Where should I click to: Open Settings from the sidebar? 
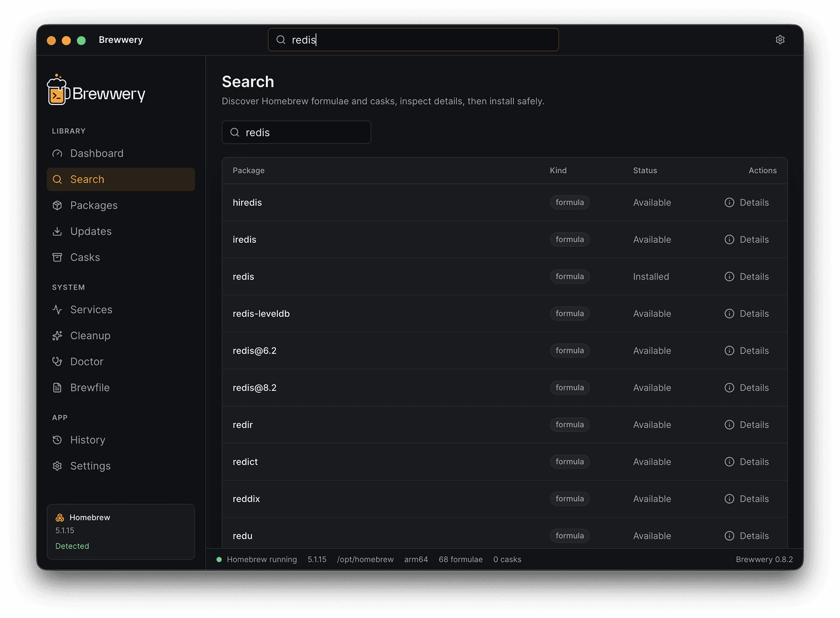pos(121,466)
